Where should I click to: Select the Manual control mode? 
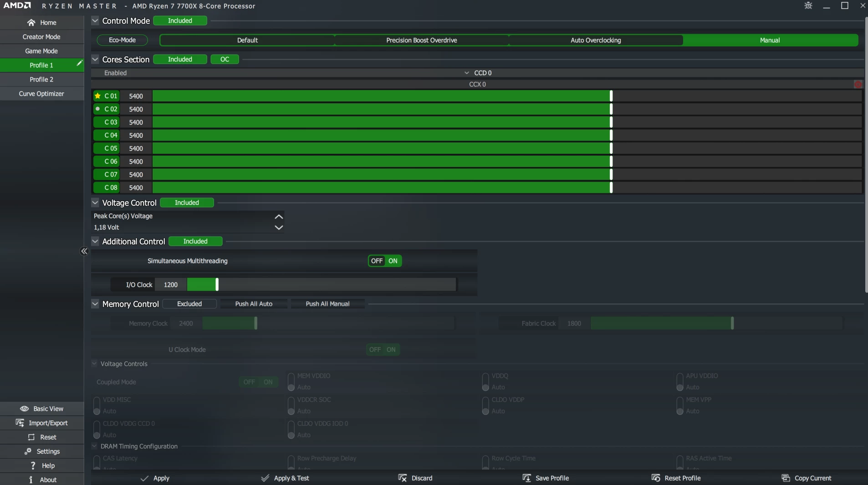[x=770, y=40]
